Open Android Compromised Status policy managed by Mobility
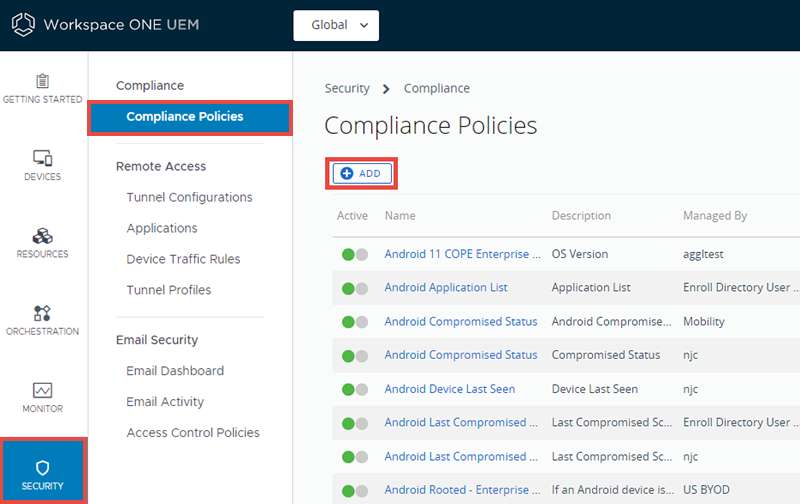 (461, 321)
